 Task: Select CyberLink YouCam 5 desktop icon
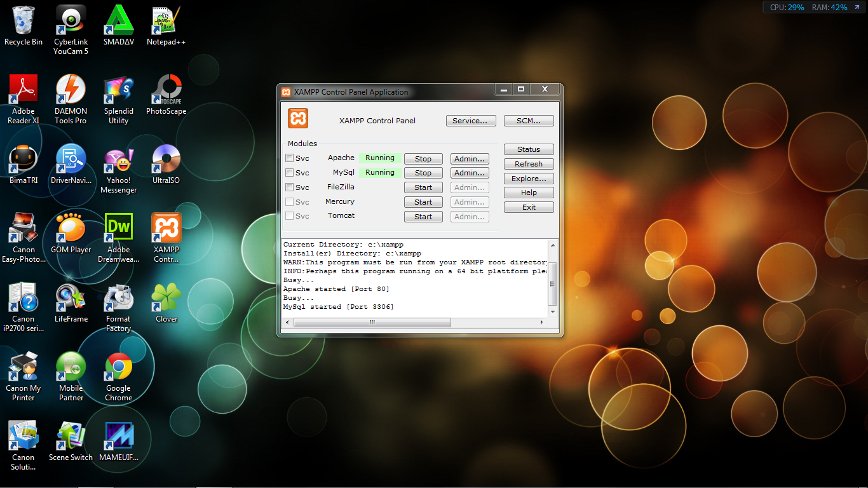(71, 30)
